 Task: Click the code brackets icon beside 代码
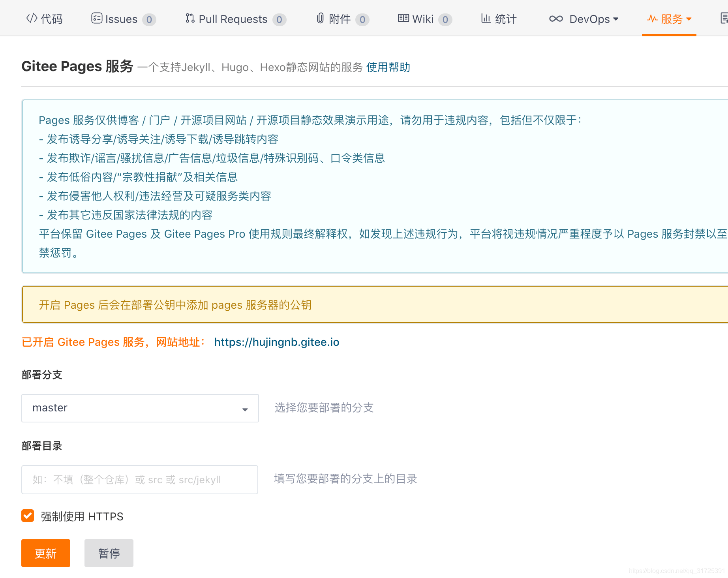(x=32, y=18)
